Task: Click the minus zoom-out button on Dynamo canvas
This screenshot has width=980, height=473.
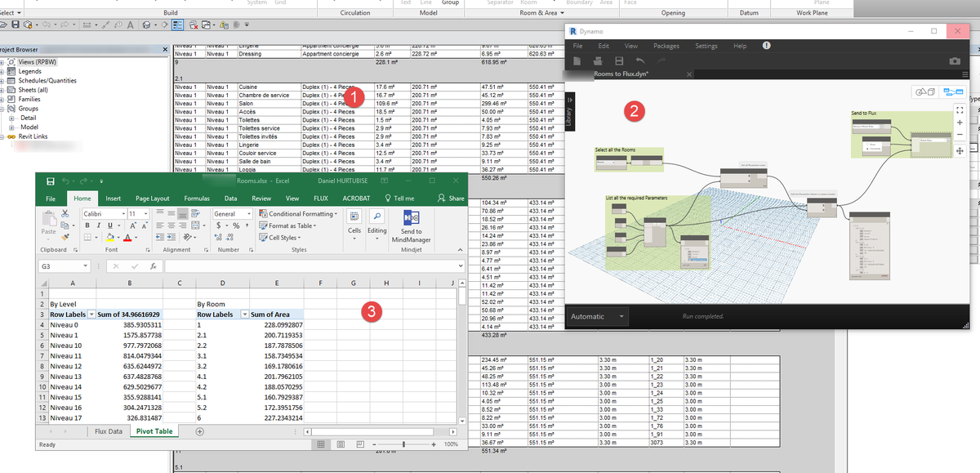Action: click(x=959, y=135)
